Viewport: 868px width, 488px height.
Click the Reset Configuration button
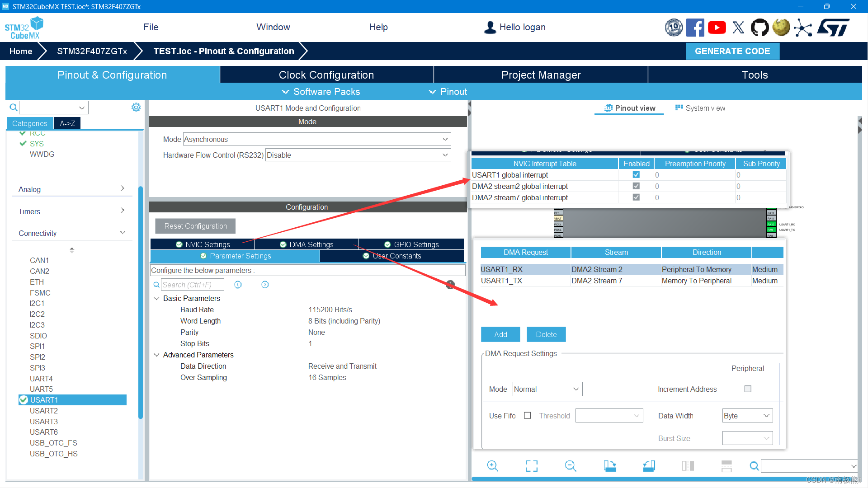tap(195, 226)
